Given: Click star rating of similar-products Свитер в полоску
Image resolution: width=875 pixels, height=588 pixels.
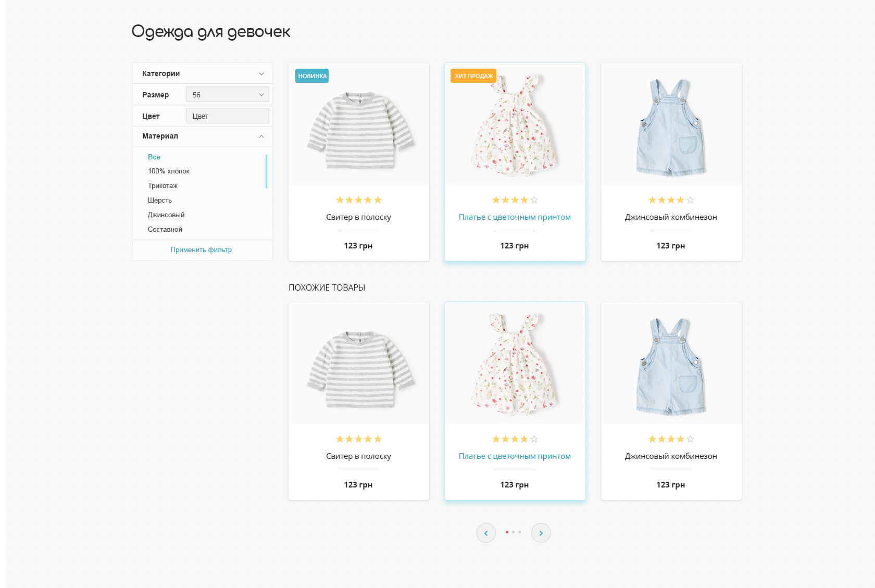Looking at the screenshot, I should pos(358,439).
